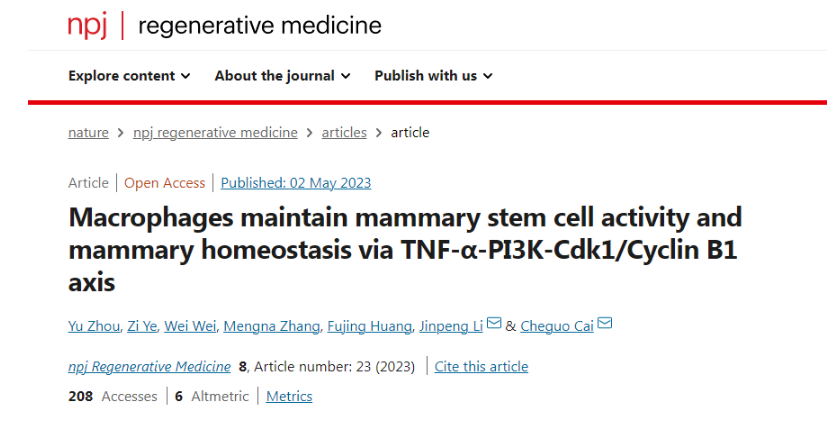835x426 pixels.
Task: Open author Yu Zhou's profile
Action: click(x=94, y=326)
